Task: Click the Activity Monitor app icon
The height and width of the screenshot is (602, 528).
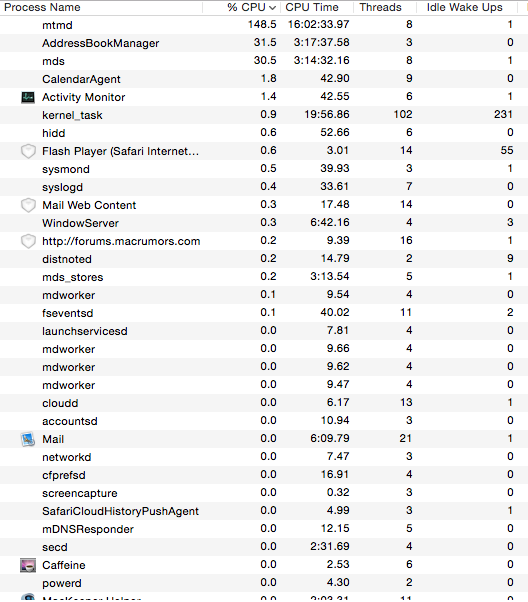Action: [x=28, y=98]
